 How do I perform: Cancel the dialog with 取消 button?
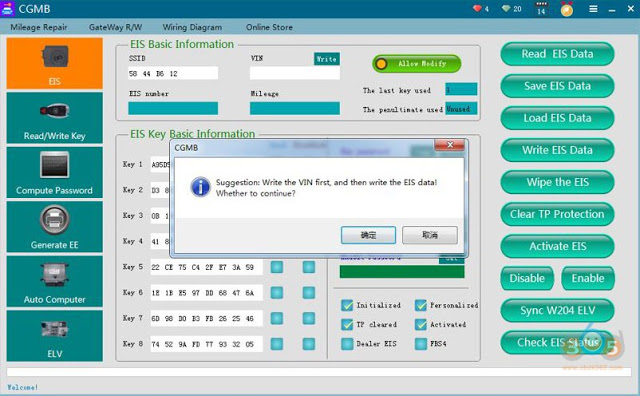click(x=430, y=235)
